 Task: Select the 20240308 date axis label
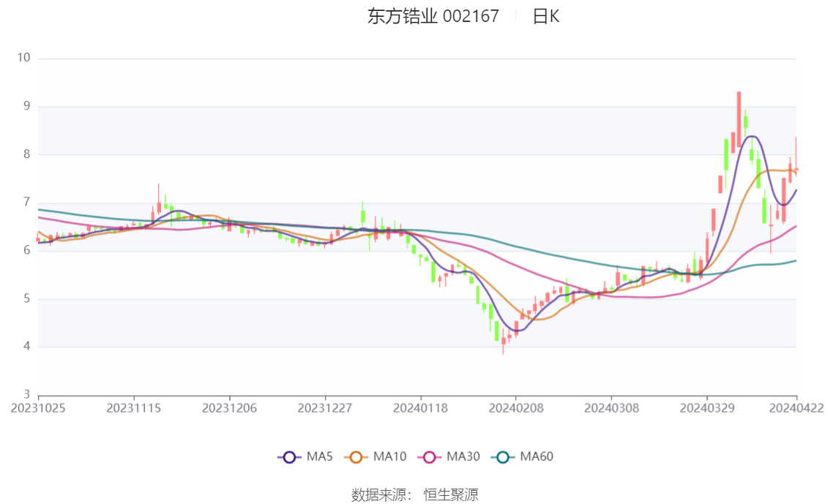611,408
